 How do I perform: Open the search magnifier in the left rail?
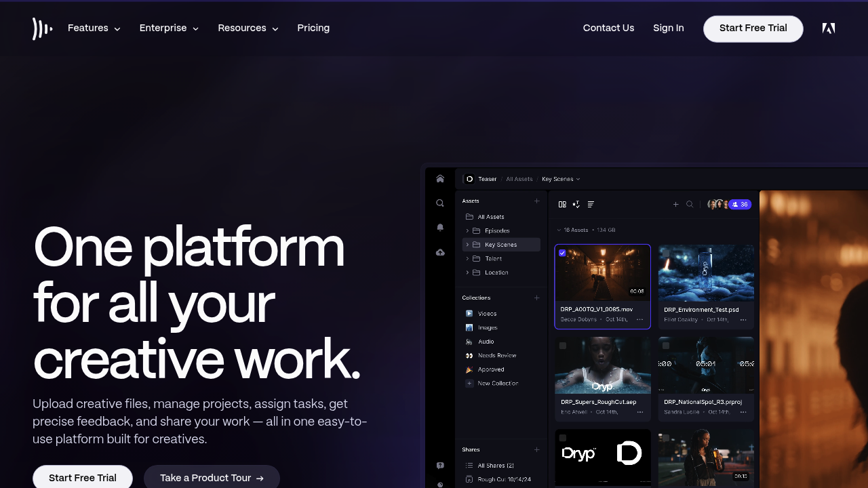440,203
